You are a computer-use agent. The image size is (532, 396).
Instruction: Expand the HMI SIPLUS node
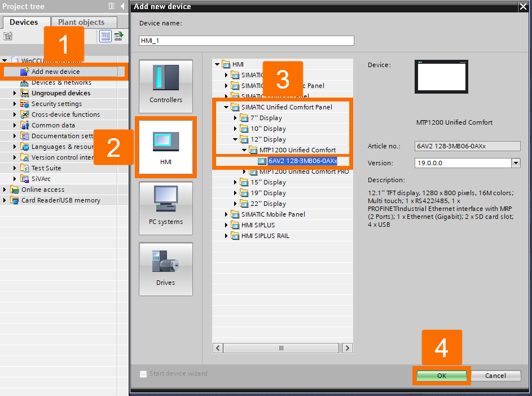point(226,225)
